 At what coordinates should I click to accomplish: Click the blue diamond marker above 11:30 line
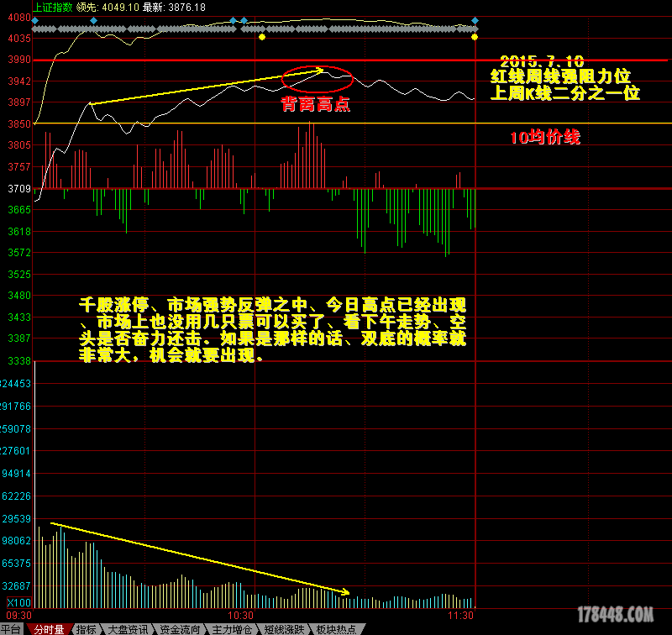coord(475,20)
